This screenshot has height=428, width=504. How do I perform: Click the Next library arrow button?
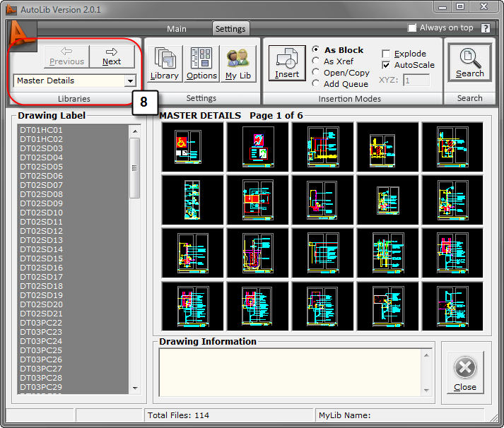point(112,57)
